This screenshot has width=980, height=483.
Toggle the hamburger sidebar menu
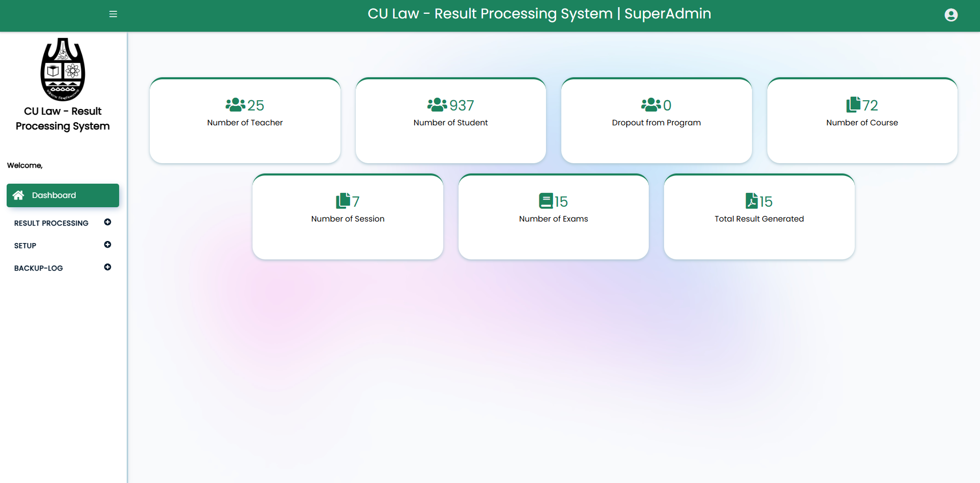[x=113, y=14]
